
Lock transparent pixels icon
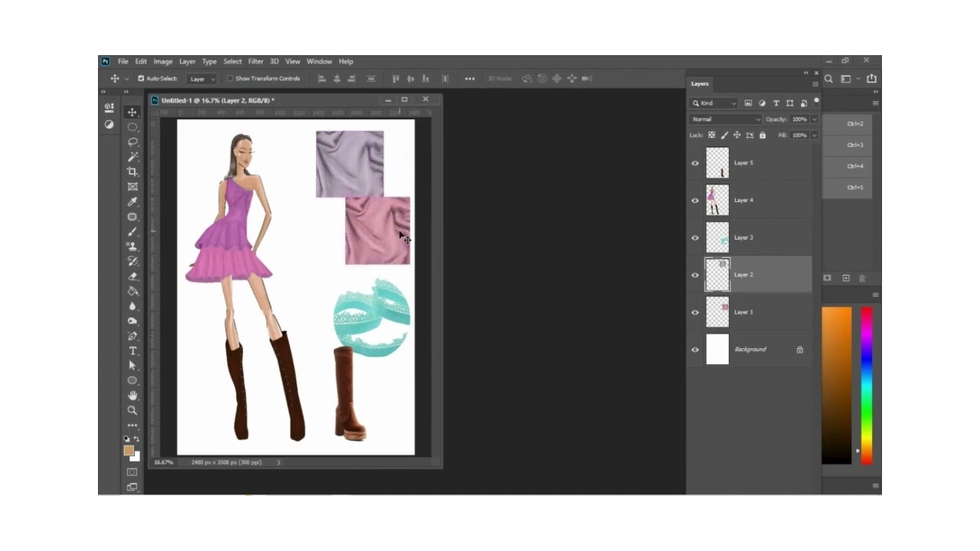[711, 135]
